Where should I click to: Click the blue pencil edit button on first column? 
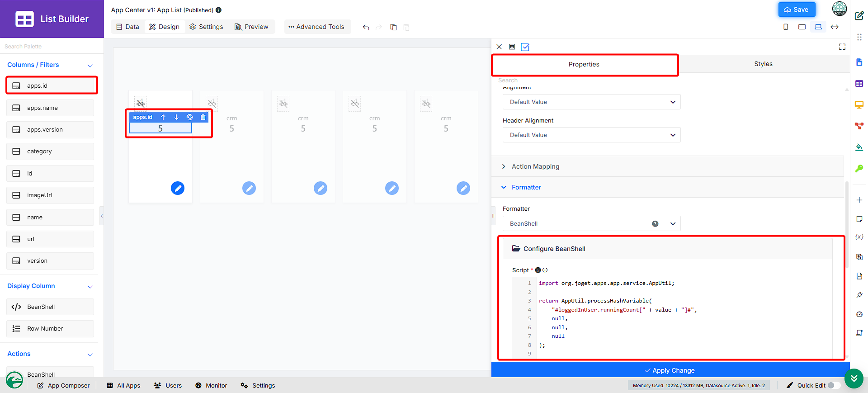coord(178,188)
